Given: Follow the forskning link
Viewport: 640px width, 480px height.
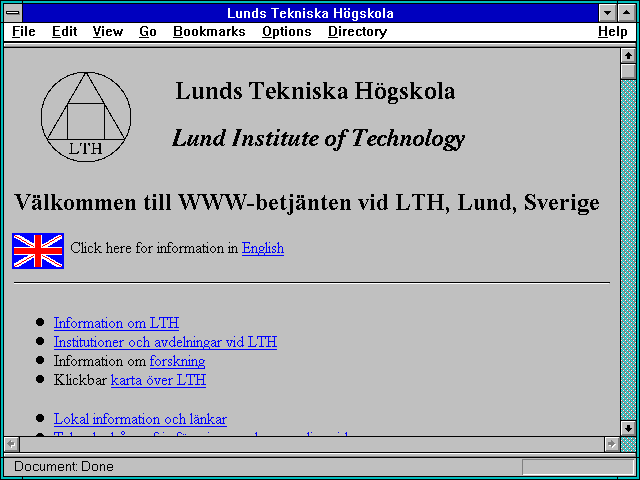Looking at the screenshot, I should [178, 361].
